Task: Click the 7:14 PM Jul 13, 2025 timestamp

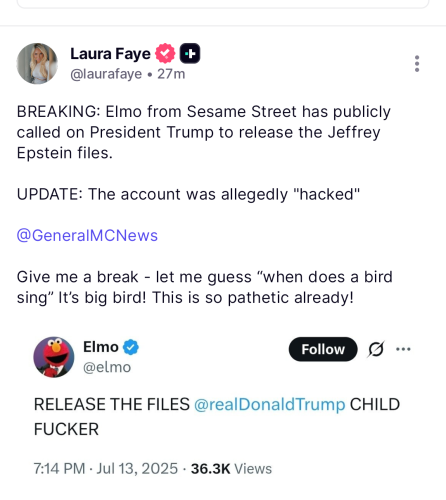Action: click(x=106, y=469)
